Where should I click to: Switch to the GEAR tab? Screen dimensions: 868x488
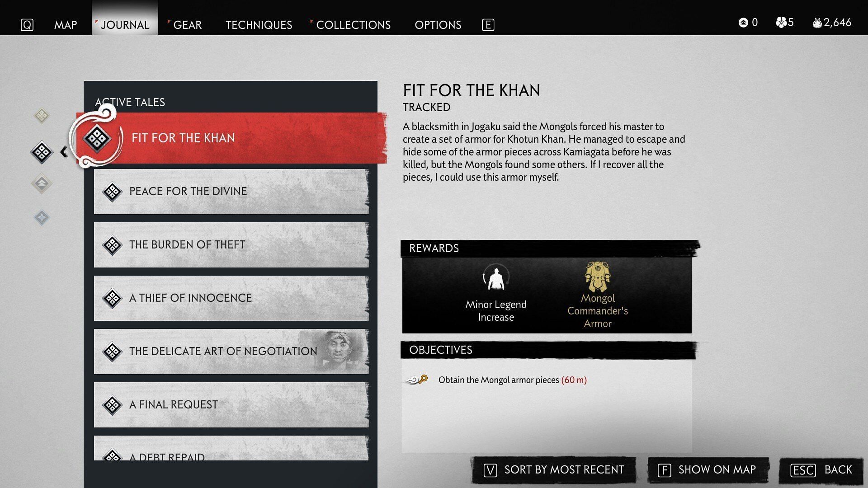click(x=187, y=24)
